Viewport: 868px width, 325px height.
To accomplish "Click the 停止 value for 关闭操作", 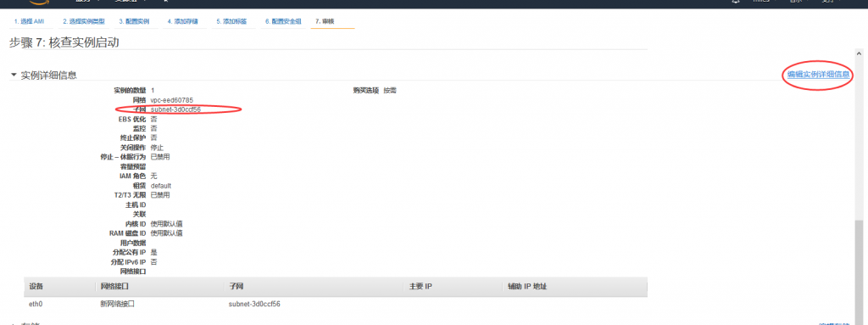I will tap(157, 148).
